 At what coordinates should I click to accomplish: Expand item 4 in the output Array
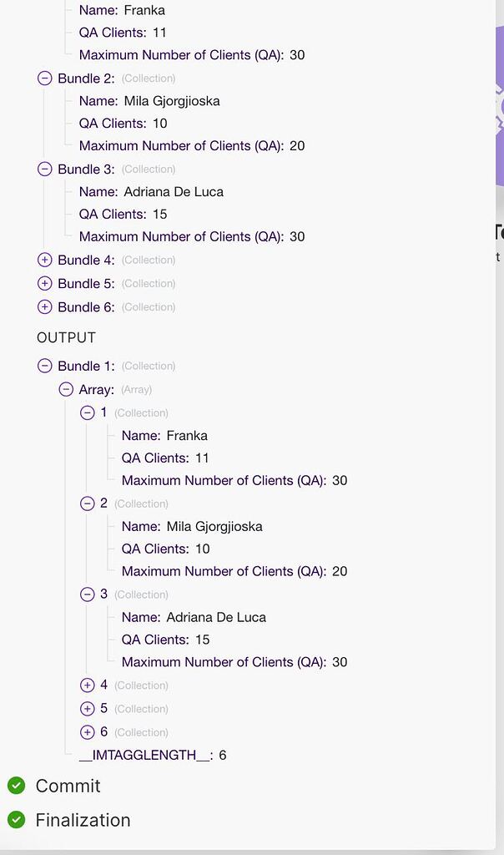pyautogui.click(x=88, y=685)
